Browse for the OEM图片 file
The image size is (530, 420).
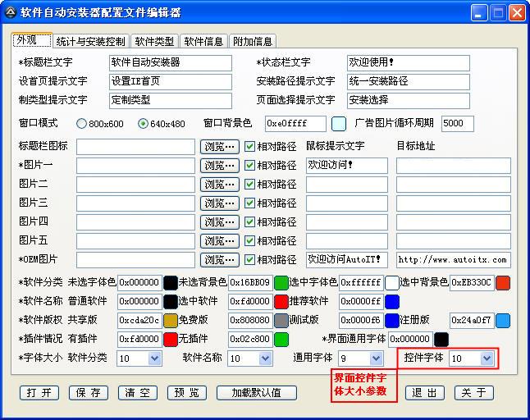[x=220, y=260]
